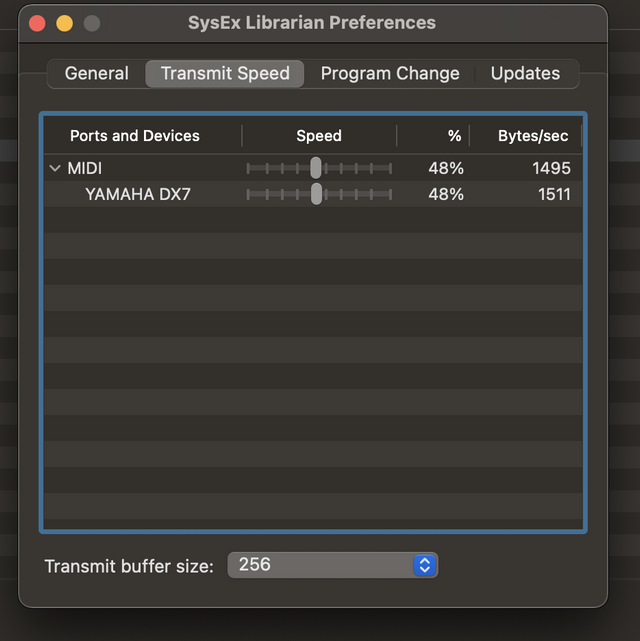Viewport: 640px width, 641px height.
Task: Select the YAMAHA DX7 device row
Action: click(138, 194)
